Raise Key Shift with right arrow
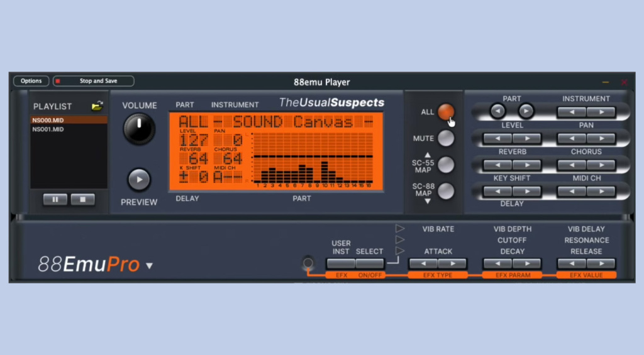644x355 pixels. (x=527, y=191)
